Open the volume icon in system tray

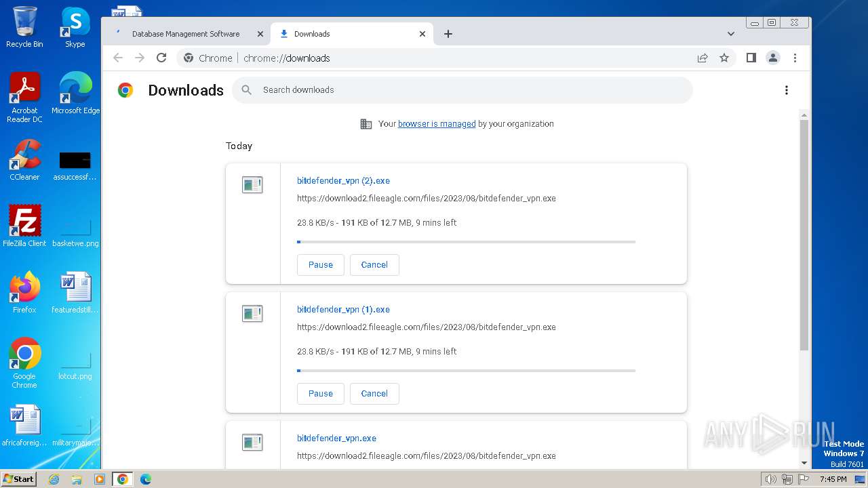770,479
